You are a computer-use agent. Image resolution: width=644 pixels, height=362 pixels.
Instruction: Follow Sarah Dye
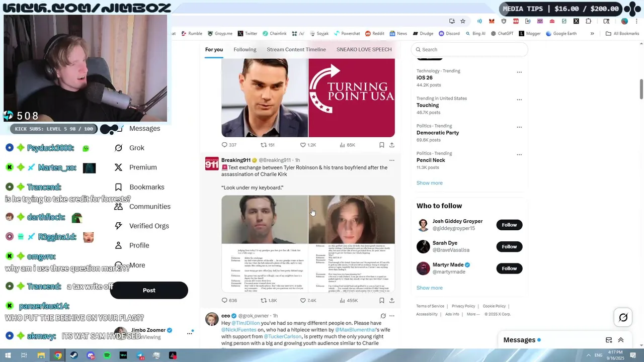[x=509, y=246]
